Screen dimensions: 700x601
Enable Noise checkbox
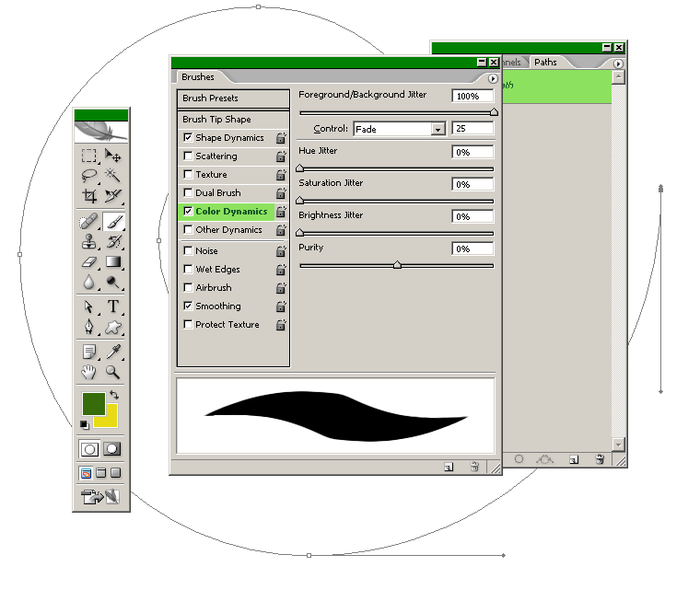coord(188,250)
